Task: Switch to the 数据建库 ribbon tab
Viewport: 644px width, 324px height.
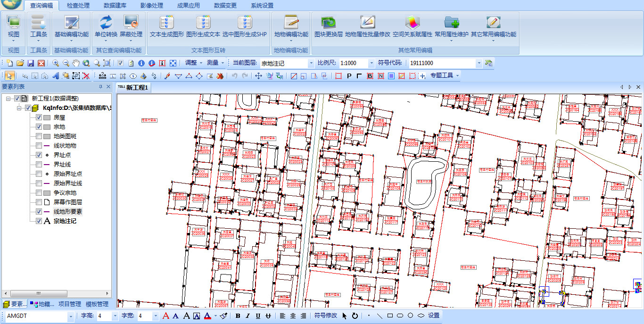Action: (x=115, y=6)
